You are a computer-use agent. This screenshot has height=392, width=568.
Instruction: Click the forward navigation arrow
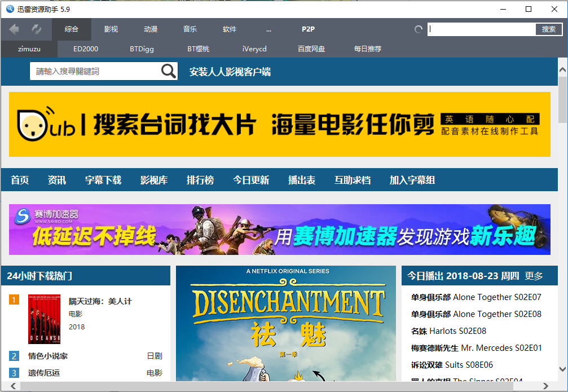tap(35, 29)
